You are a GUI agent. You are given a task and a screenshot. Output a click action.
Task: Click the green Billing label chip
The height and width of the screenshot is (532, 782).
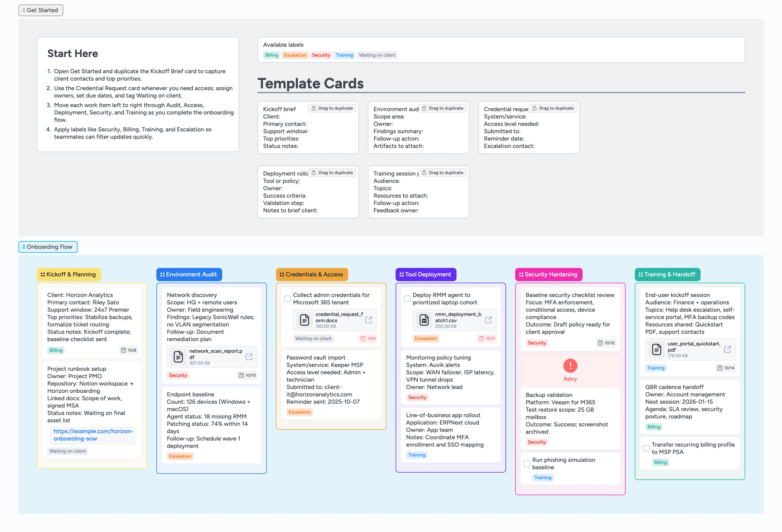[271, 55]
